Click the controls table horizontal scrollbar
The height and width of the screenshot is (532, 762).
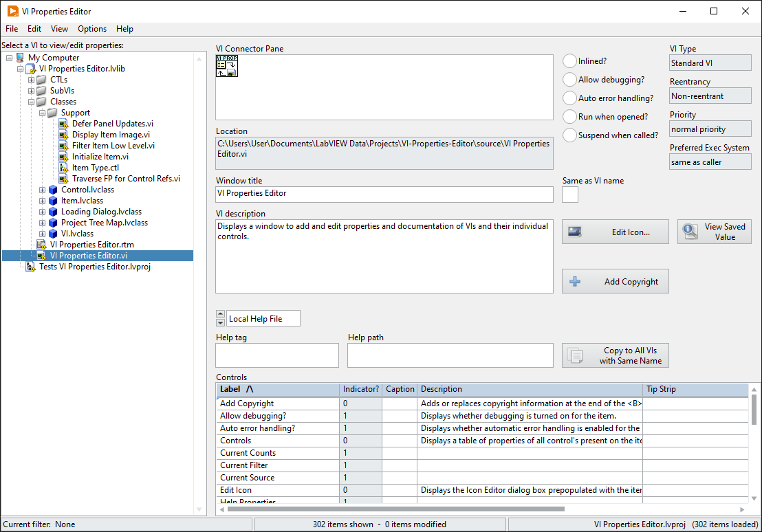tap(396, 509)
